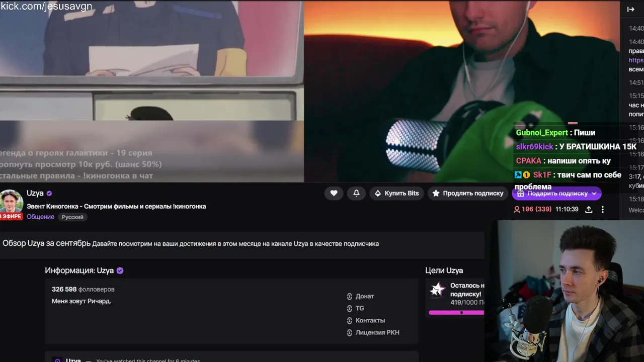Click the verified badge next to Информация: Uzya
Viewport: 644px width, 362px height.
pyautogui.click(x=120, y=270)
